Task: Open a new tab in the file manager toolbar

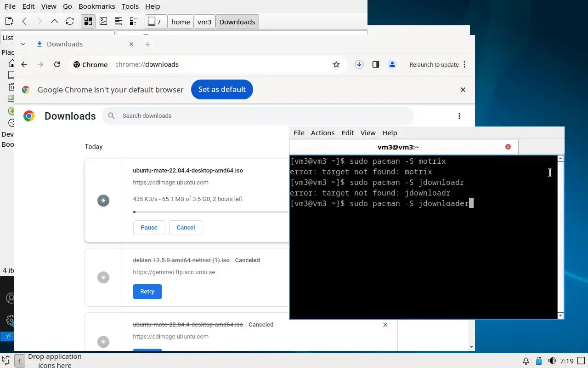Action: pyautogui.click(x=9, y=22)
